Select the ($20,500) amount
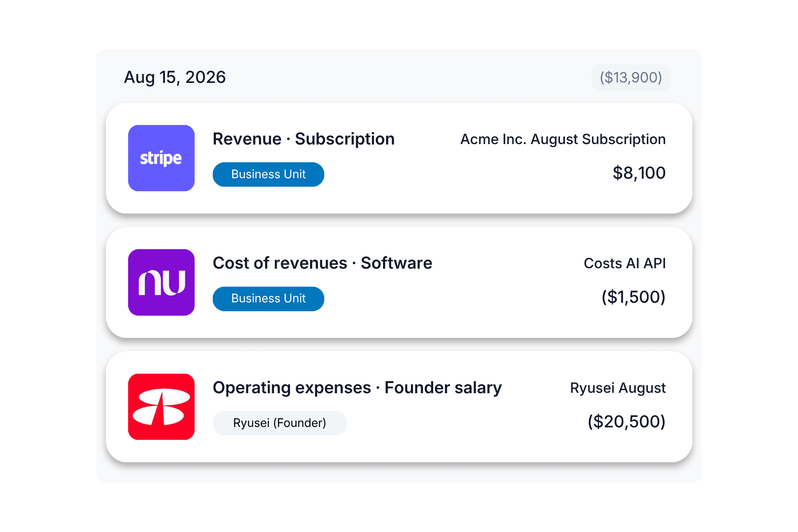The image size is (798, 532). [x=626, y=422]
